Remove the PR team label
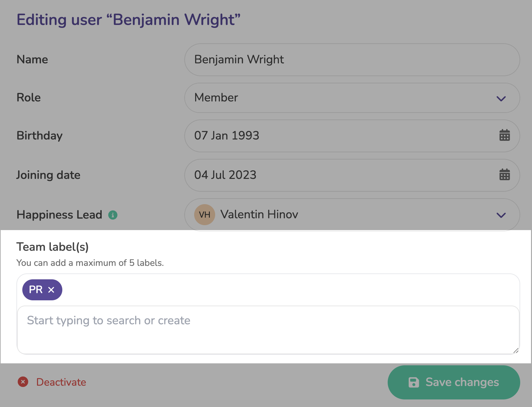This screenshot has width=532, height=407. [51, 290]
